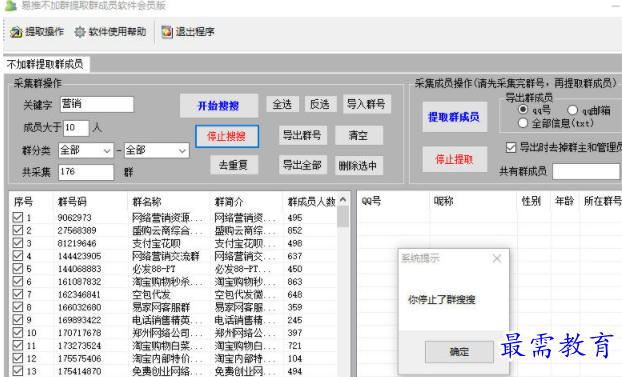Screen dimensions: 622x377
Task: Click group list scrollbar up arrow
Action: pyautogui.click(x=343, y=200)
